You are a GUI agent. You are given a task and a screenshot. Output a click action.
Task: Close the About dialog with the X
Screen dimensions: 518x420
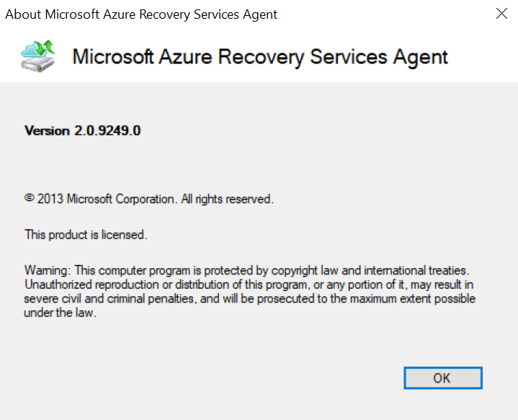(501, 14)
